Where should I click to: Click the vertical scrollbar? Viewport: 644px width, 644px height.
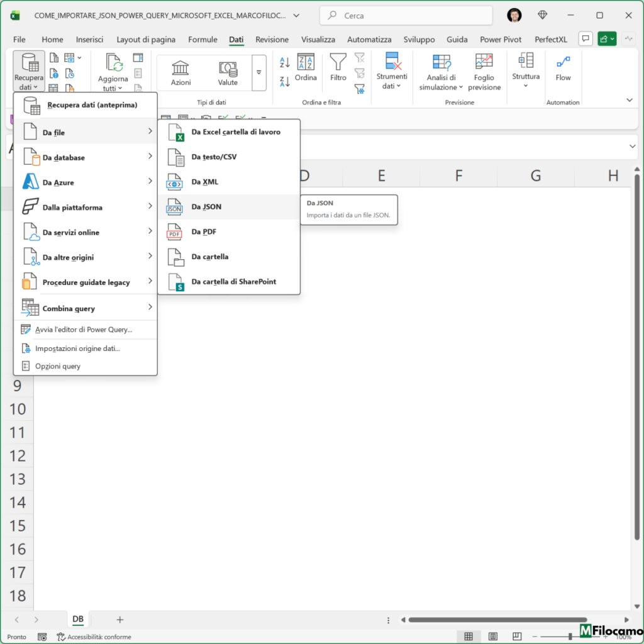coord(637,357)
